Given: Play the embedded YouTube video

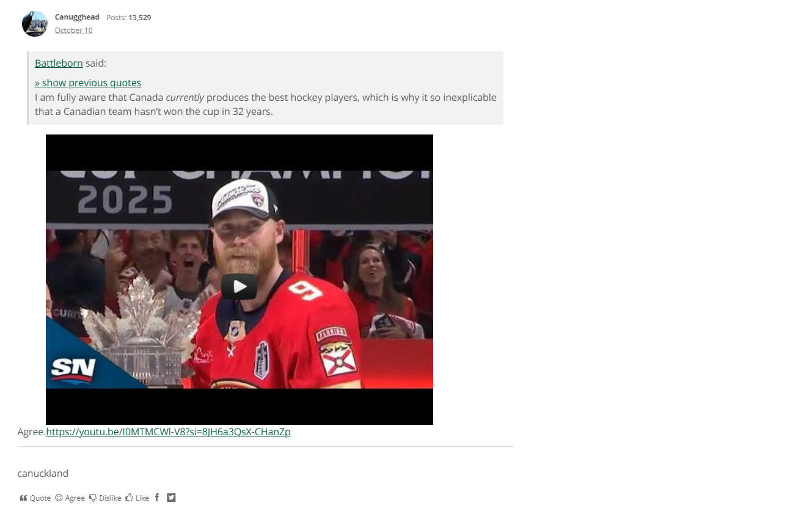Looking at the screenshot, I should 239,287.
